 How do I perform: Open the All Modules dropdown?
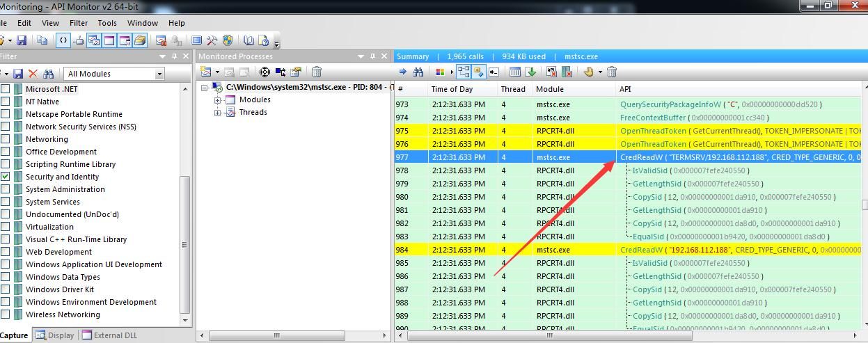[x=159, y=74]
